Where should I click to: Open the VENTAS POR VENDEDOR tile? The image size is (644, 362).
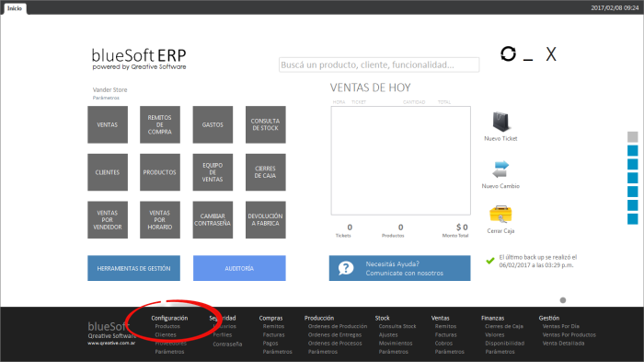[x=108, y=219]
